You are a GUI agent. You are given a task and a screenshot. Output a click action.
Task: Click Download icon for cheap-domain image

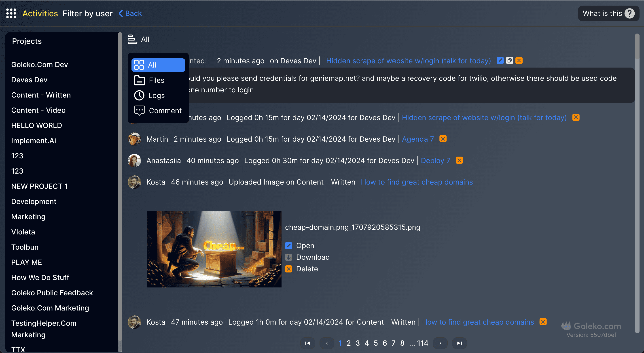tap(288, 257)
